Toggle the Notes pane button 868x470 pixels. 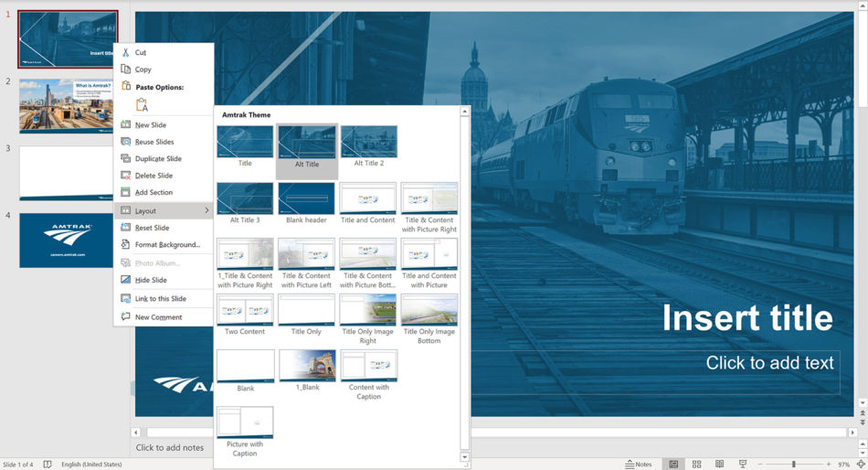(639, 464)
